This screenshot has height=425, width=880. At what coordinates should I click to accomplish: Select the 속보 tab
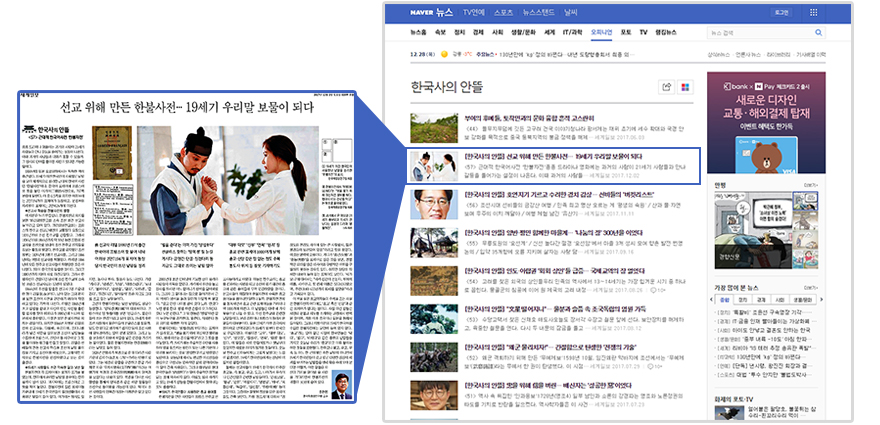coord(441,33)
